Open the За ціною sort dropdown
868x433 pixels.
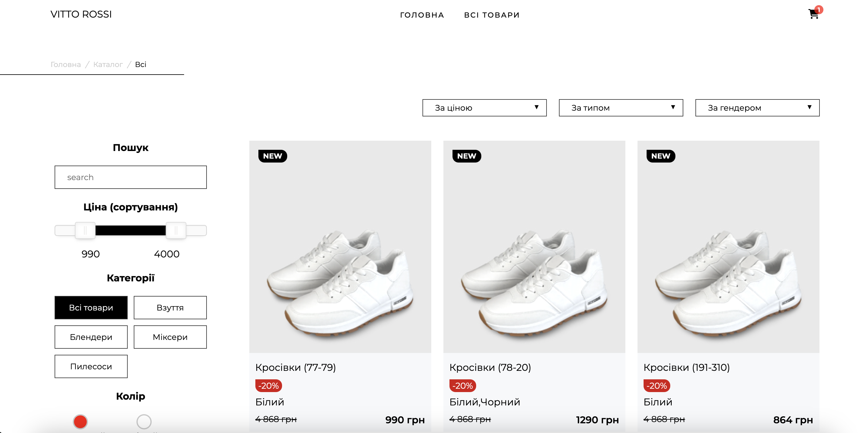click(x=484, y=108)
